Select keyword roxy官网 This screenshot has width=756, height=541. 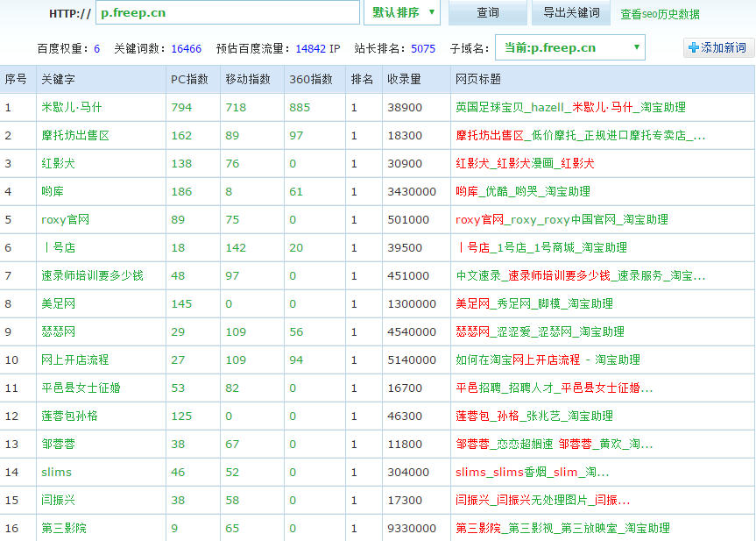click(x=65, y=219)
